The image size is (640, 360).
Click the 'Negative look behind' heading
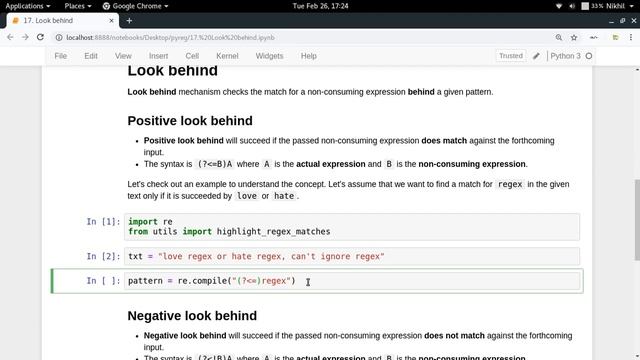point(192,316)
